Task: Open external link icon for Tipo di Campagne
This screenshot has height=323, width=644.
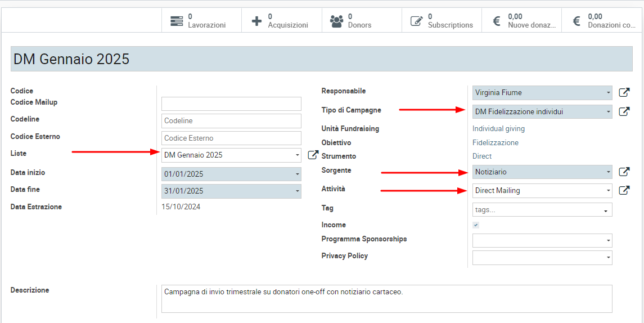Action: point(624,111)
